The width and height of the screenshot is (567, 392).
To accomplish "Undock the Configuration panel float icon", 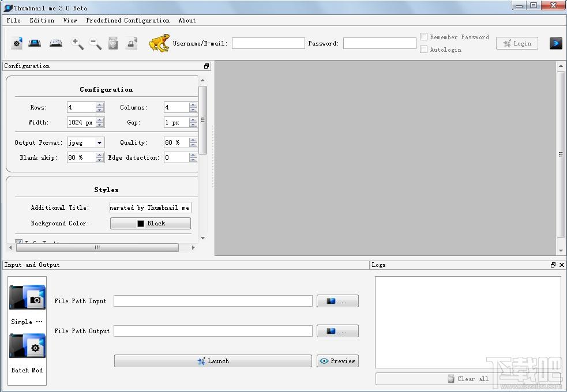I will pyautogui.click(x=206, y=66).
